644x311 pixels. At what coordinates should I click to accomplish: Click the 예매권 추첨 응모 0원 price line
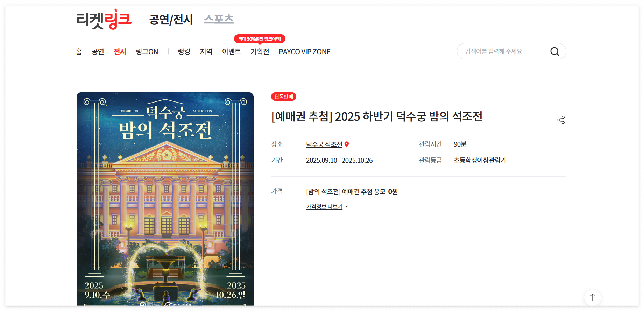(x=352, y=192)
